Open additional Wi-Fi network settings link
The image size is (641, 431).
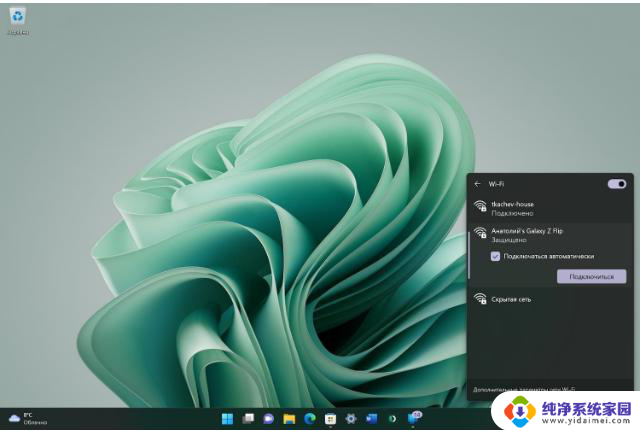[x=524, y=389]
